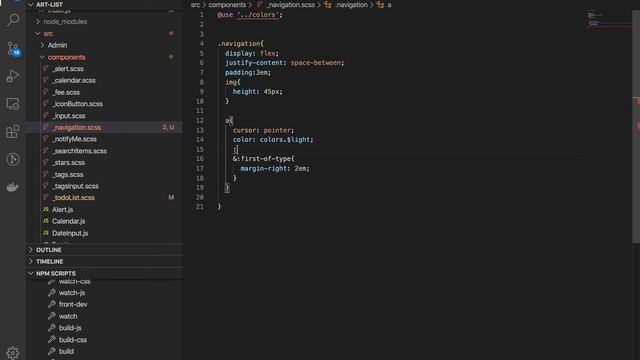Viewport: 640px width, 360px height.
Task: Run the watch npm script
Action: point(68,316)
